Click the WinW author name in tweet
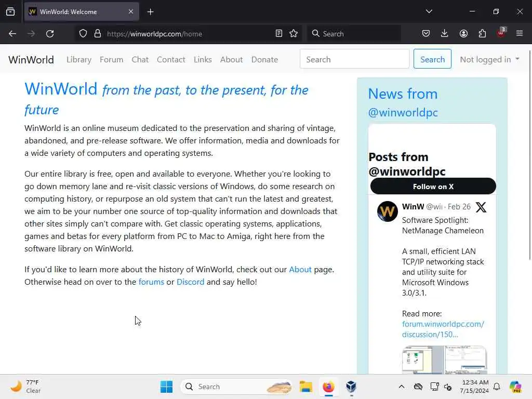Screen dimensions: 532x399 [413, 207]
